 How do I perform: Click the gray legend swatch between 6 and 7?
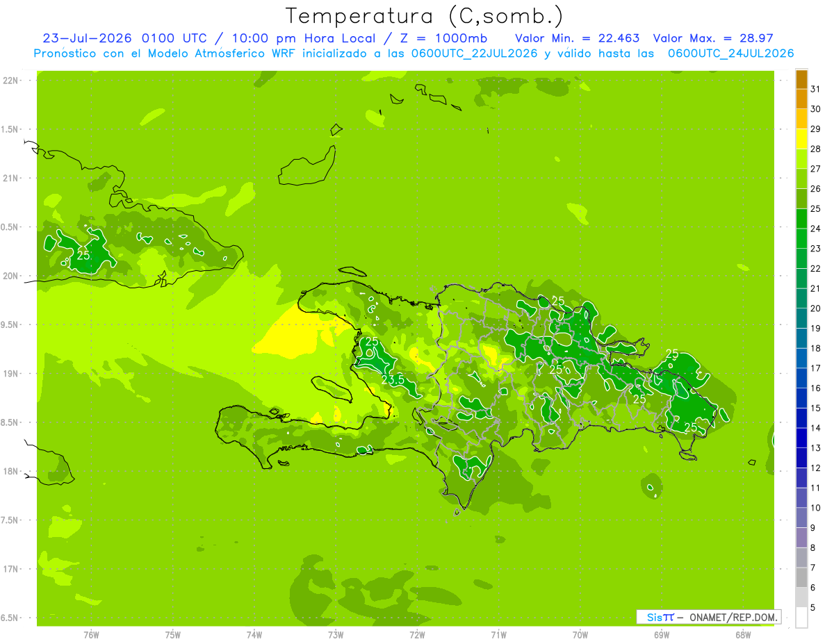pyautogui.click(x=801, y=578)
